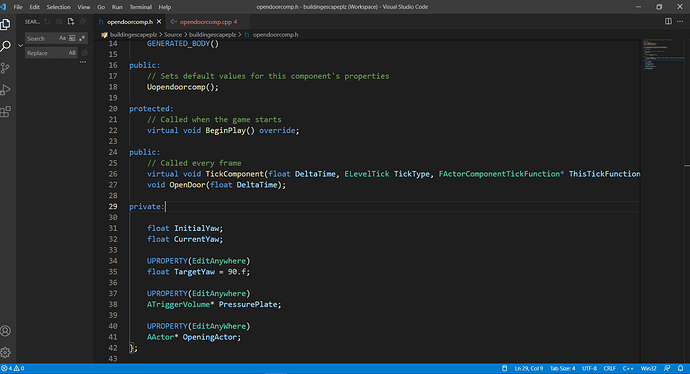Change Win32 configuration in status bar
The image size is (690, 374).
pos(648,368)
